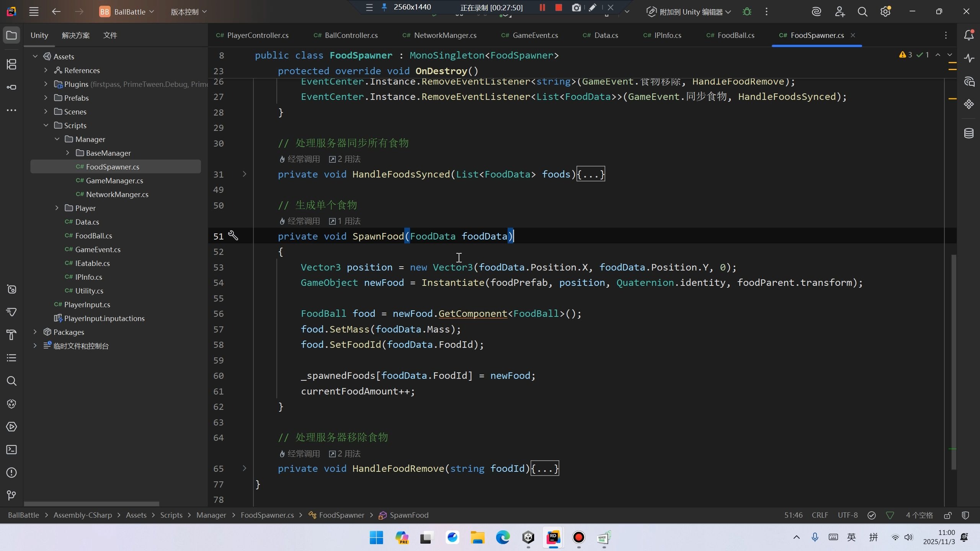Click the wrench quick-action icon on line 51
This screenshot has height=551, width=980.
[233, 236]
